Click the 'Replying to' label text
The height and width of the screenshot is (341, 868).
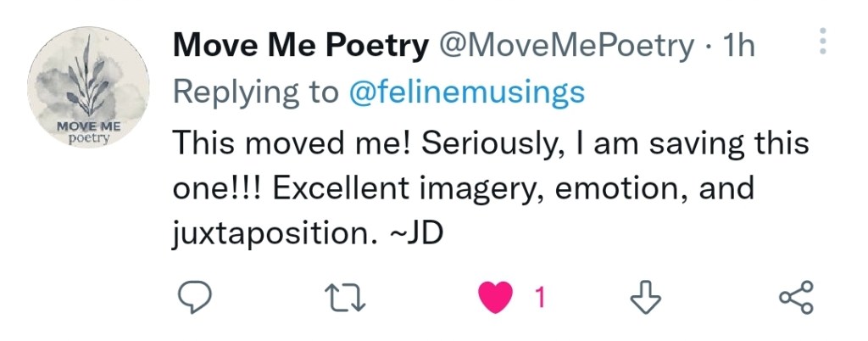click(x=256, y=92)
